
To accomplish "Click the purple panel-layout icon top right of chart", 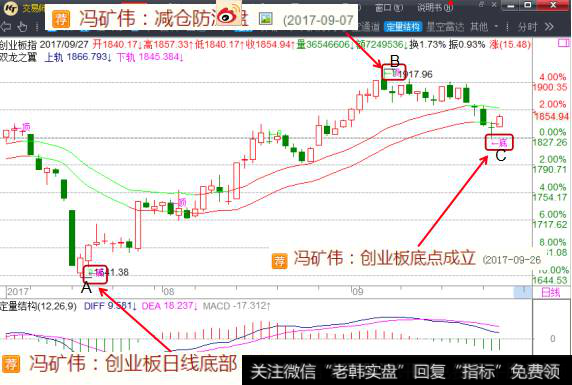I will (564, 43).
